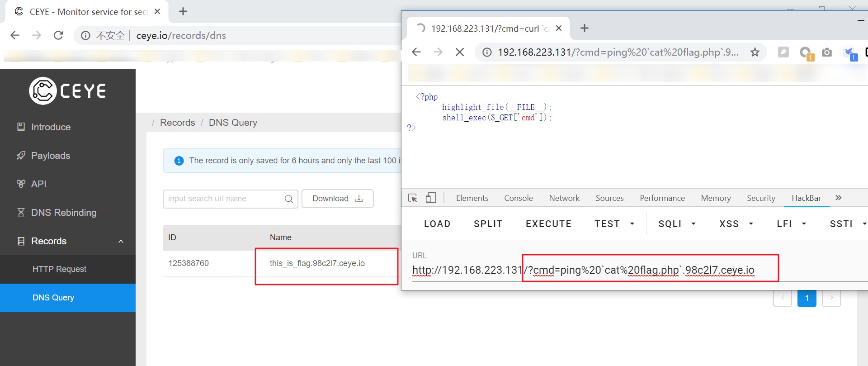Click the note-edit extension icon
This screenshot has width=868, height=366.
coord(783,52)
